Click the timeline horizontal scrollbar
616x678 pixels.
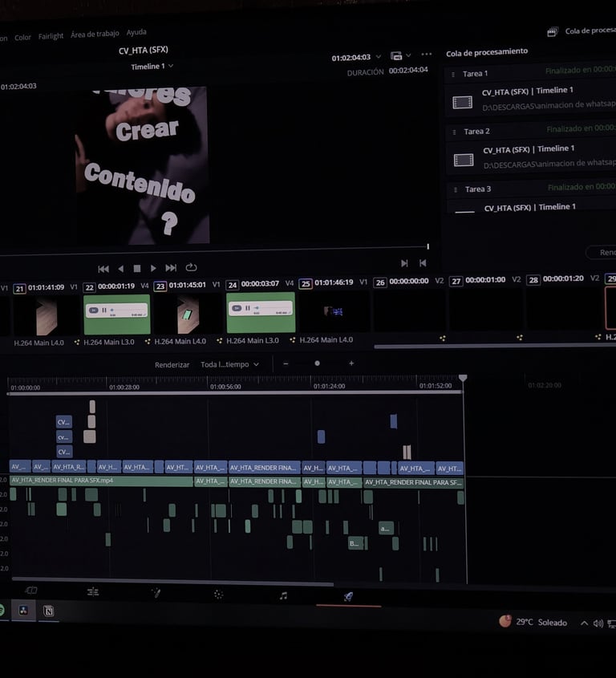click(x=173, y=581)
